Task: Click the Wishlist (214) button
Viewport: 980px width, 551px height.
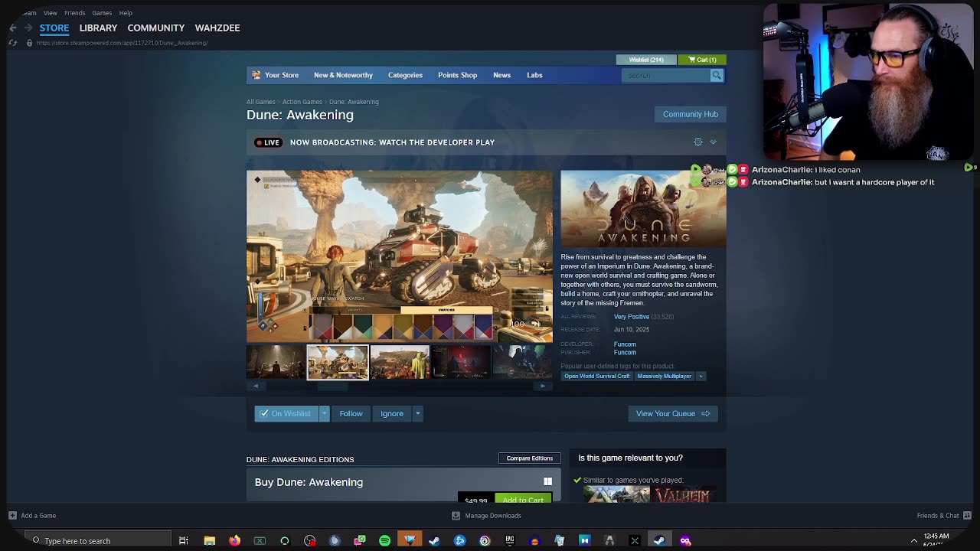Action: [x=646, y=60]
